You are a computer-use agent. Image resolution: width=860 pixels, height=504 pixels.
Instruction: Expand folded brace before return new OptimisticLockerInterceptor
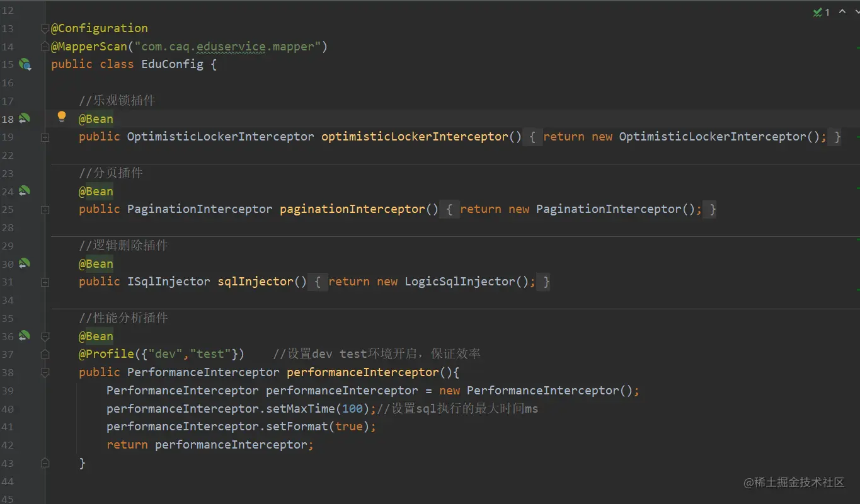point(532,137)
